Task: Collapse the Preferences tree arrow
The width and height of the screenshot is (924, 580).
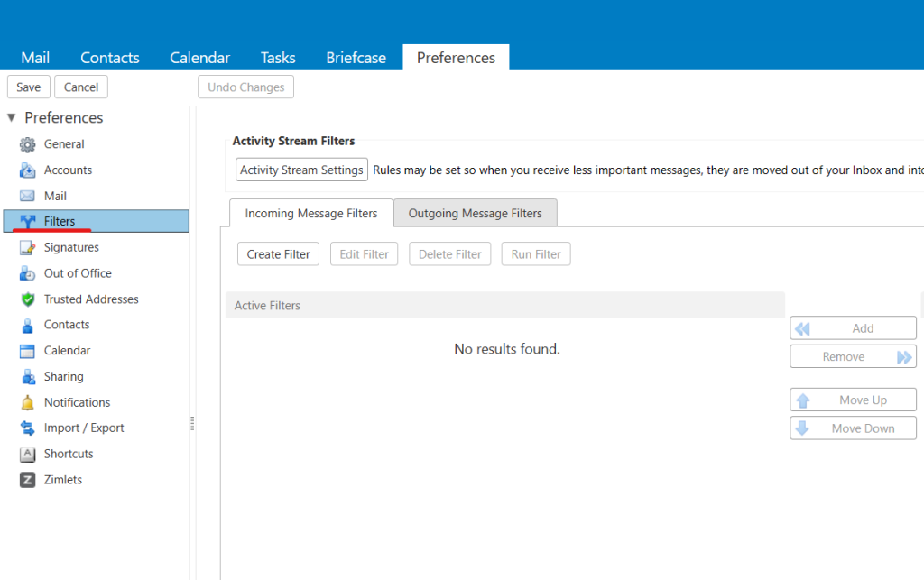Action: tap(12, 118)
